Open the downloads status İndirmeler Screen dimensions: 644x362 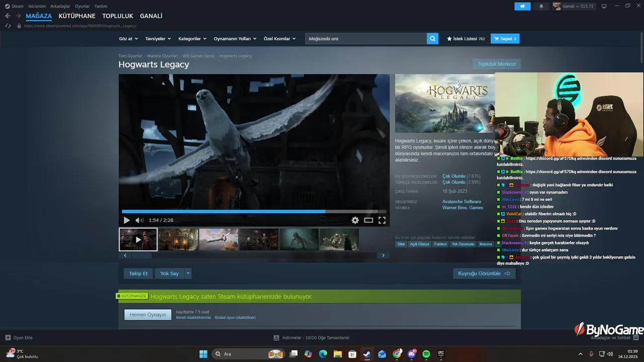click(x=311, y=338)
